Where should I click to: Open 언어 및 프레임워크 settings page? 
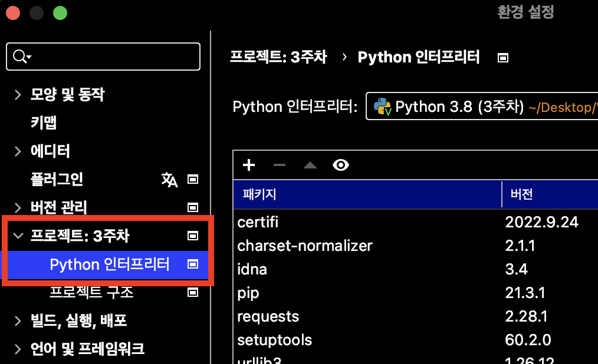(x=87, y=349)
